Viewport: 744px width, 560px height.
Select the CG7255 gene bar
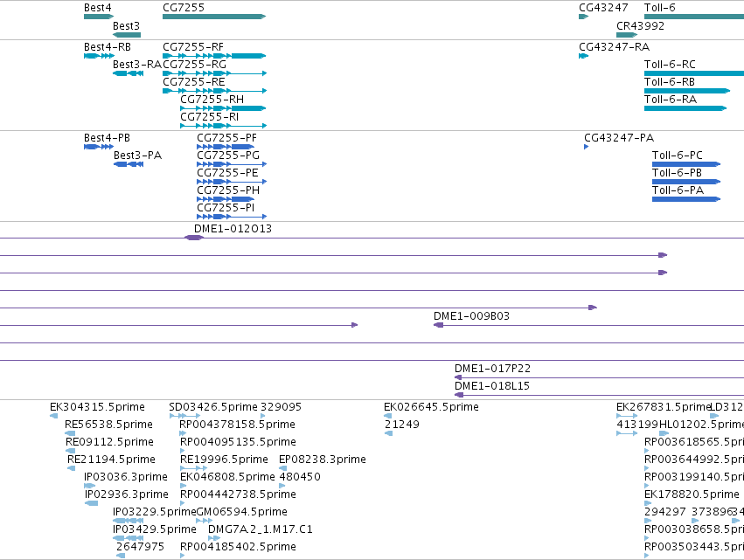pyautogui.click(x=214, y=17)
